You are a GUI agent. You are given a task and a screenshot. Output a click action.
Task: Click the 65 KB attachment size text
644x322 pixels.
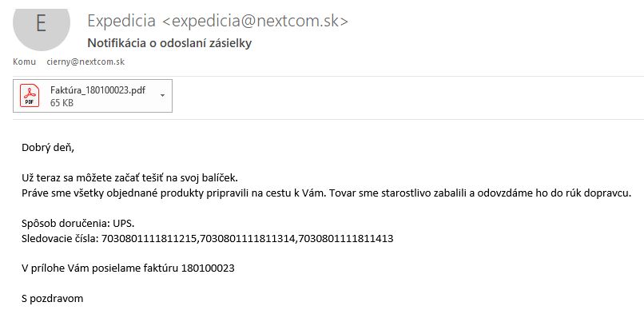click(62, 103)
